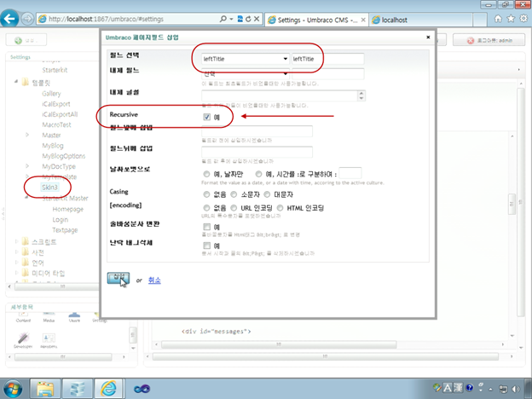The image size is (532, 399).
Task: Open browser Home icon
Action: point(498,19)
